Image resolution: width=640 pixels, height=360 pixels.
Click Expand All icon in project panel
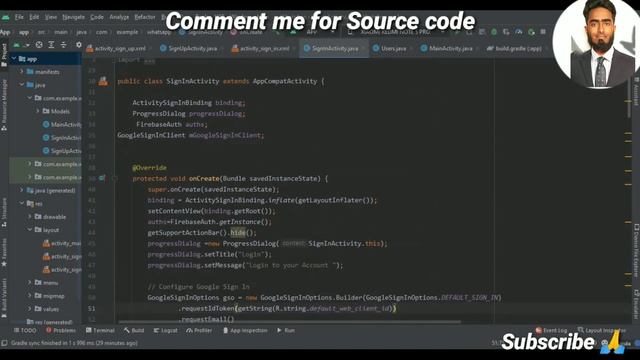51,45
